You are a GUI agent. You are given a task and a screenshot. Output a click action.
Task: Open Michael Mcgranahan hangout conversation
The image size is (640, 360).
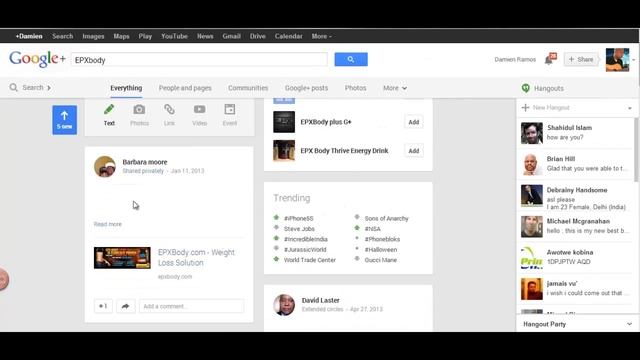(x=576, y=226)
